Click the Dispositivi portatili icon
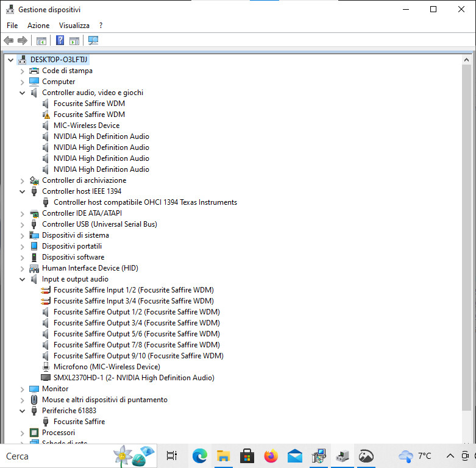This screenshot has width=476, height=468. point(34,246)
